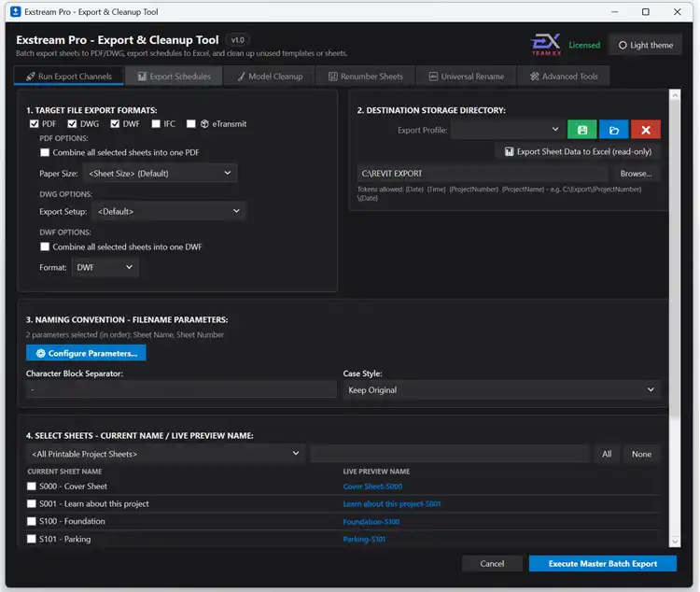Click the Licensed status label

[x=584, y=45]
